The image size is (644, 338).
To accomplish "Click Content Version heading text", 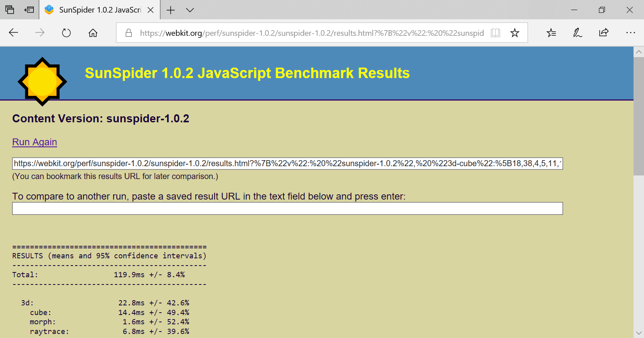I will (x=101, y=119).
